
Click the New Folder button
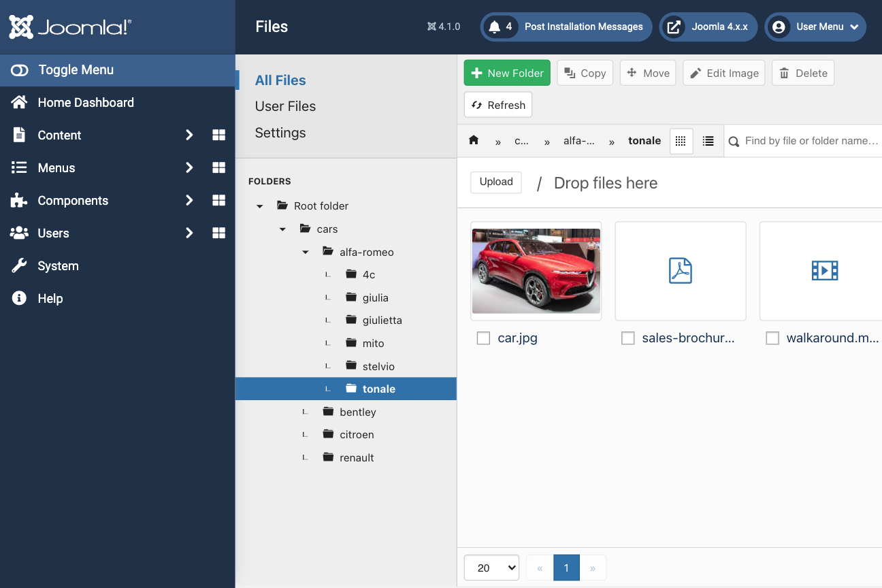(507, 73)
